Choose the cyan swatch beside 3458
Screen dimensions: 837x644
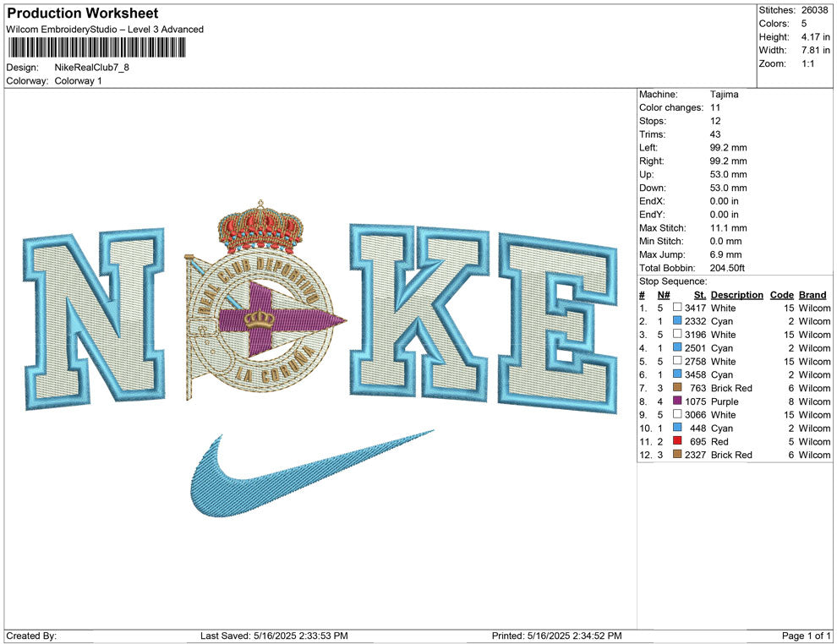677,374
